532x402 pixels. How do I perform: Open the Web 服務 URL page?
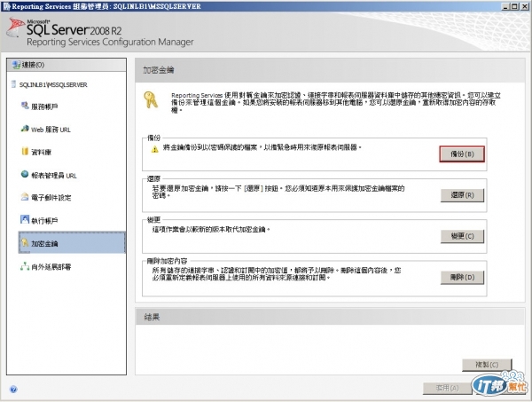pyautogui.click(x=51, y=130)
